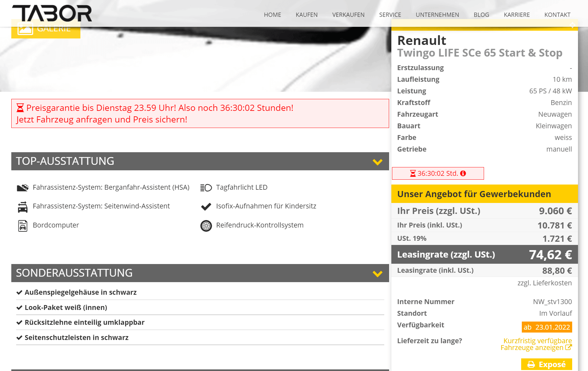Click the hourglass icon in sidebar countdown
This screenshot has height=371, width=588.
tap(413, 174)
